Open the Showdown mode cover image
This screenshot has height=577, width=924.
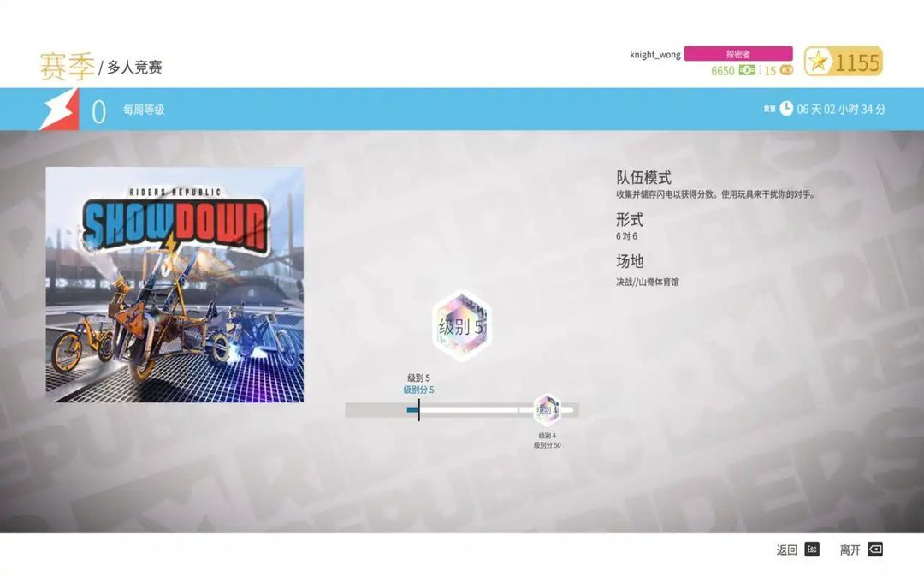click(x=175, y=285)
